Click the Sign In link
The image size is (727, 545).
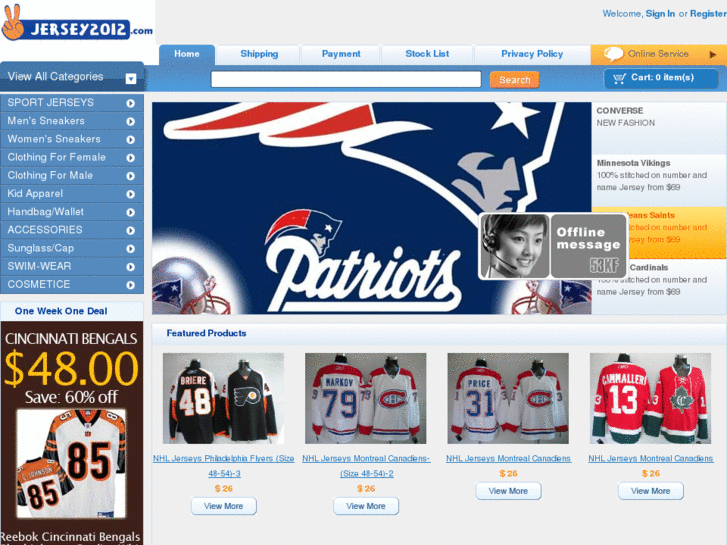[660, 14]
